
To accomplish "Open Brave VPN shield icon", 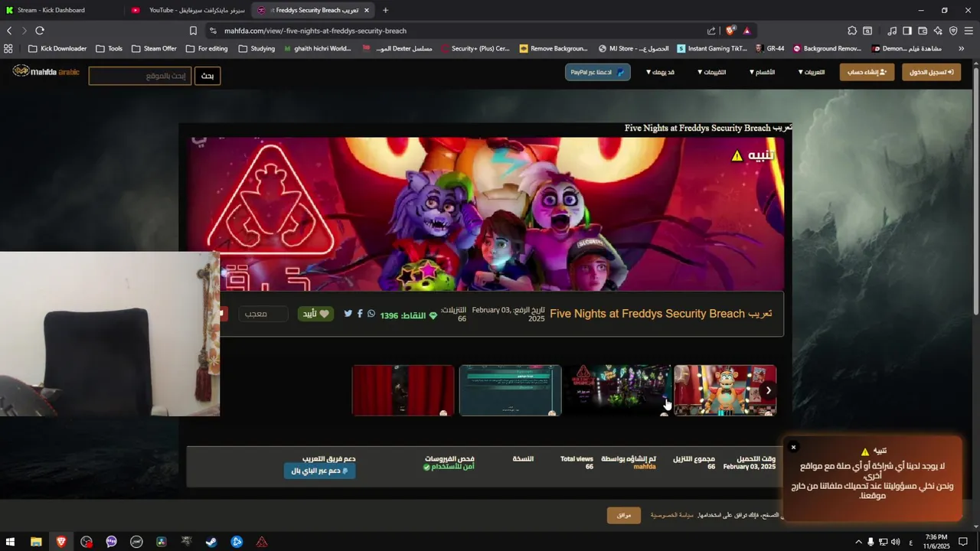I will coord(953,31).
